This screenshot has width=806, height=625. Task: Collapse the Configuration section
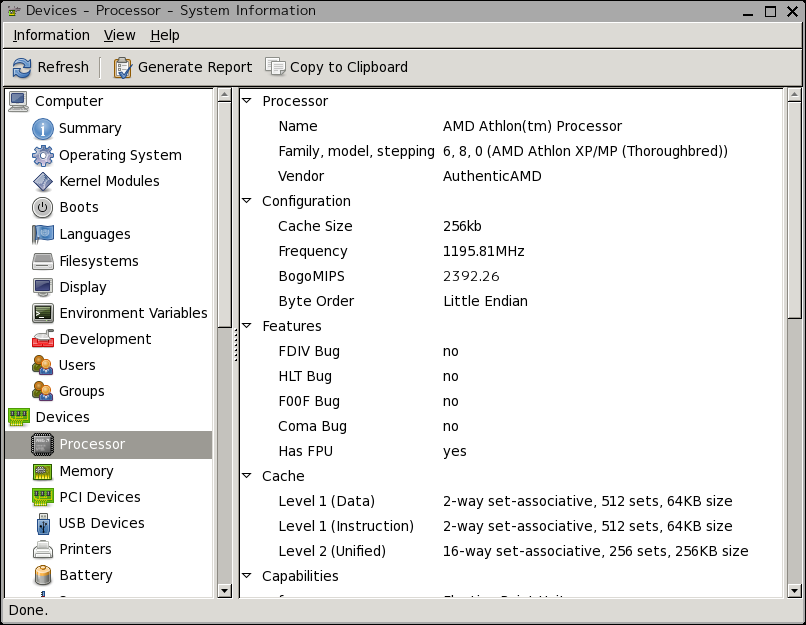pyautogui.click(x=247, y=200)
